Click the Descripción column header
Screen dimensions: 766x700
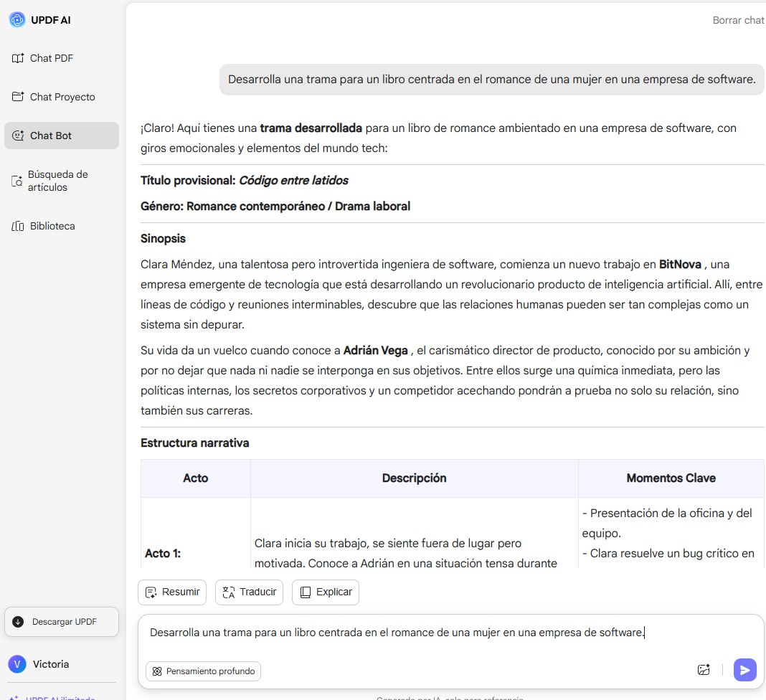tap(415, 478)
